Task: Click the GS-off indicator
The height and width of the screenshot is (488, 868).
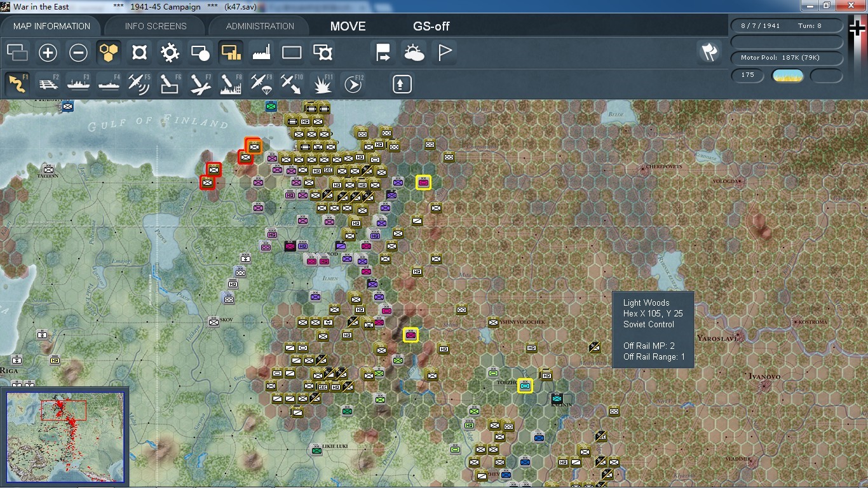Action: click(x=431, y=26)
